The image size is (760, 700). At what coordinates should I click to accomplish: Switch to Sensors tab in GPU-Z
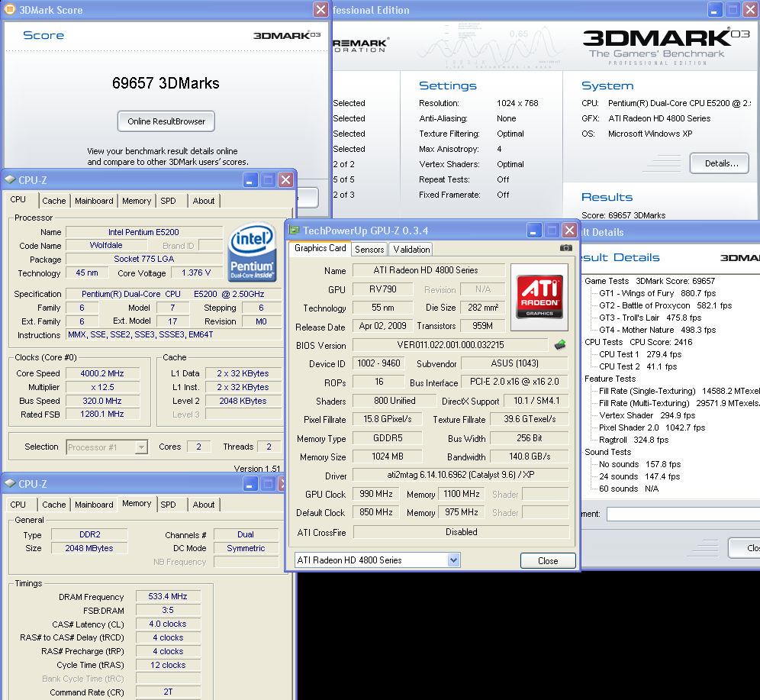click(369, 249)
